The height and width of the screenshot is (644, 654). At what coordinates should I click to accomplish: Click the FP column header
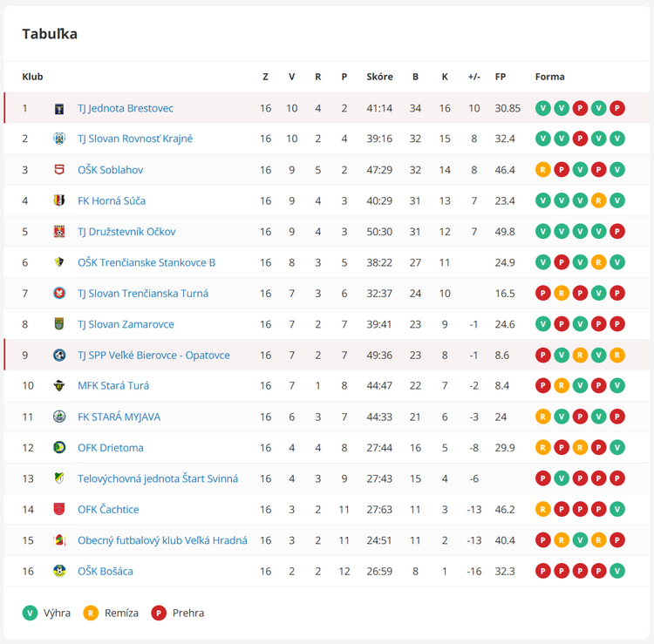pyautogui.click(x=501, y=77)
